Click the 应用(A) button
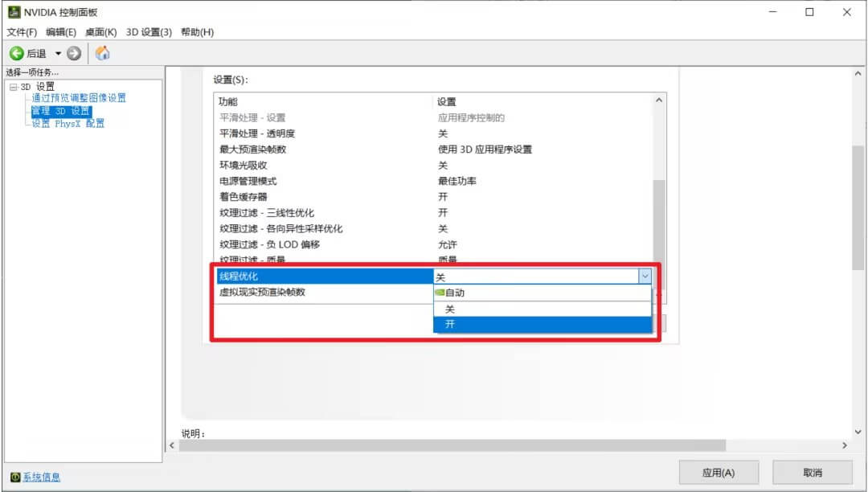Screen dimensions: 868x492 coord(718,473)
